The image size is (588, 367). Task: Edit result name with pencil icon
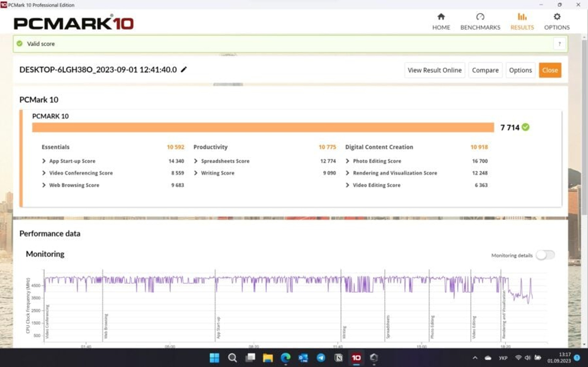tap(184, 69)
